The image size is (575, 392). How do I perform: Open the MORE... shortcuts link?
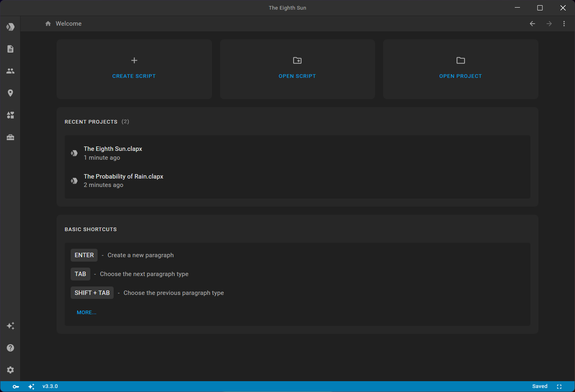click(x=87, y=313)
